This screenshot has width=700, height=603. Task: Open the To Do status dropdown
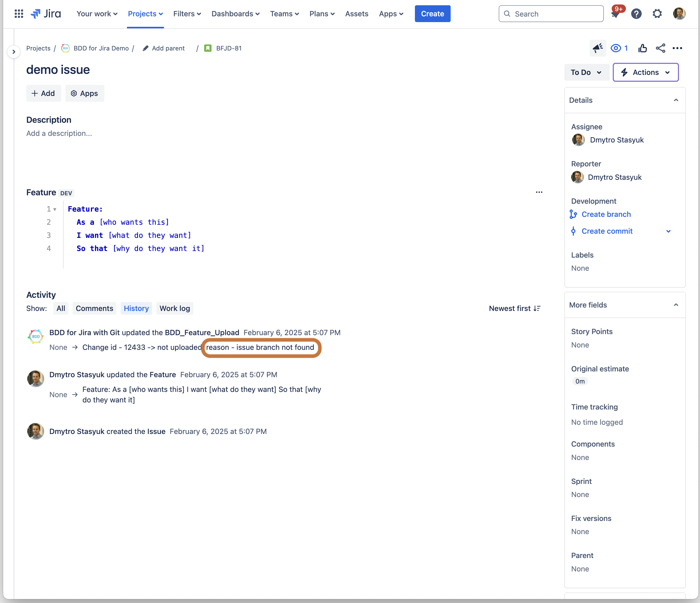click(586, 72)
